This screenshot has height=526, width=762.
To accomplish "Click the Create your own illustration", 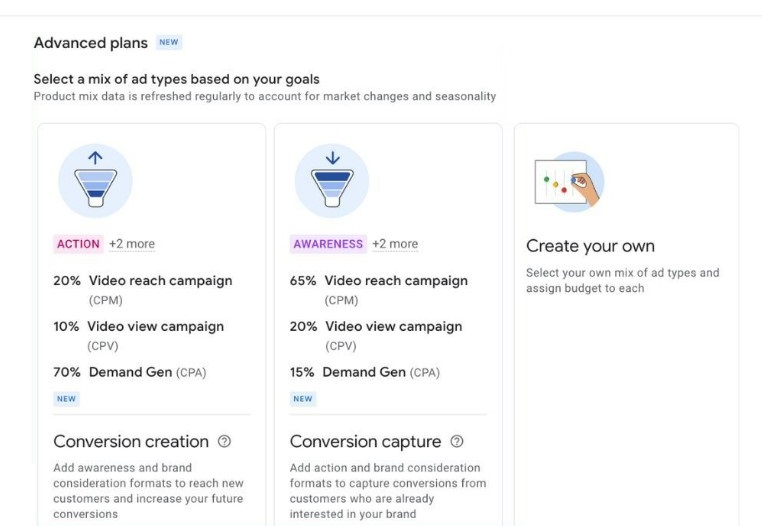I will pyautogui.click(x=567, y=182).
